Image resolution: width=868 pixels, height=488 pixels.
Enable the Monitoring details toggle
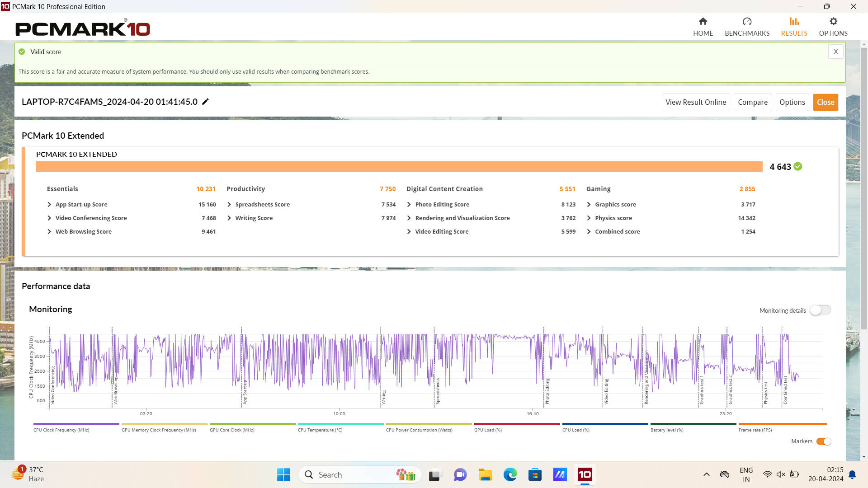pos(820,310)
